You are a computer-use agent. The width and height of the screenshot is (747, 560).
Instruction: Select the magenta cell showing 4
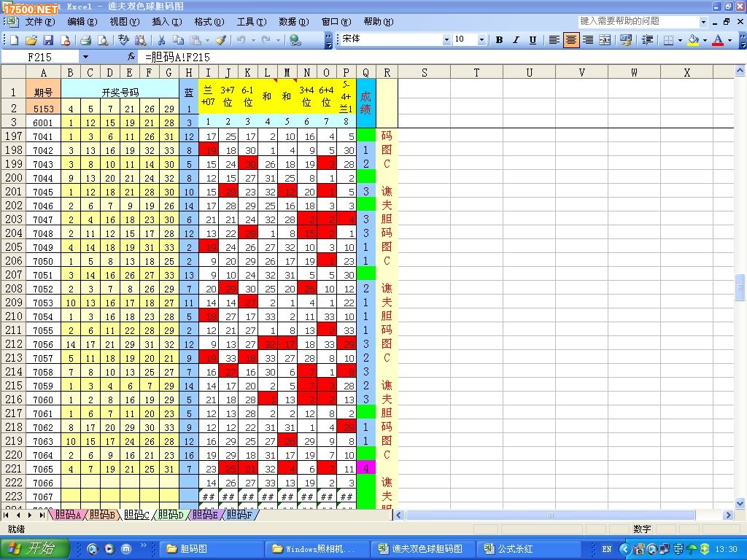tap(366, 469)
